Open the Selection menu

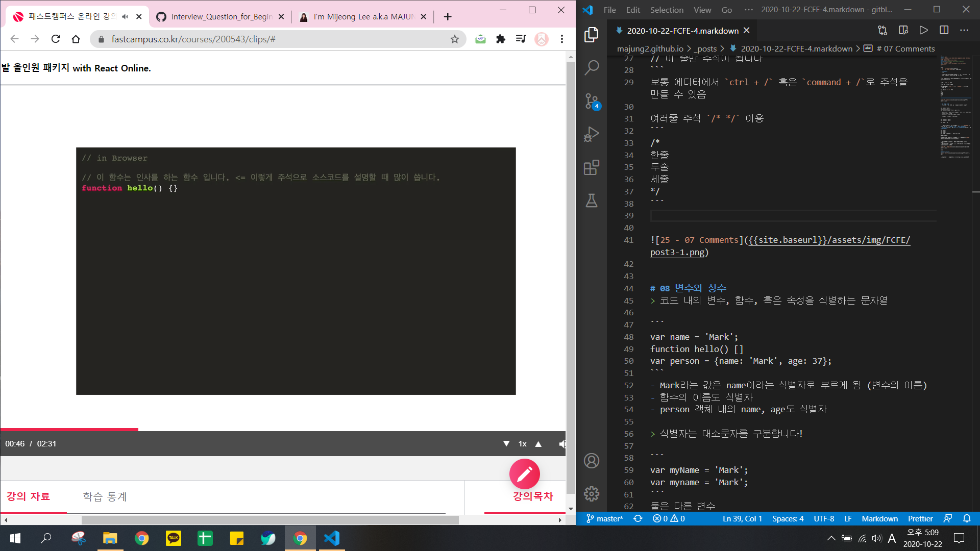click(667, 10)
